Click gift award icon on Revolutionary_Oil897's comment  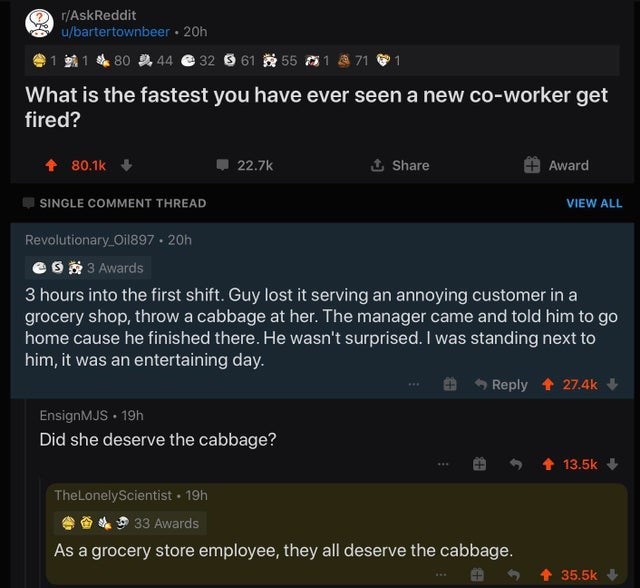point(450,384)
